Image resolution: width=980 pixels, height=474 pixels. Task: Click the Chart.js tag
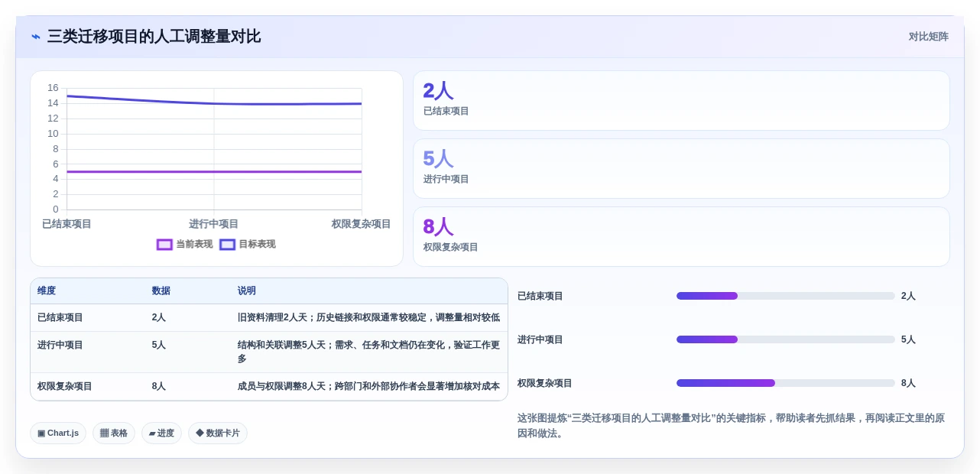pos(58,433)
